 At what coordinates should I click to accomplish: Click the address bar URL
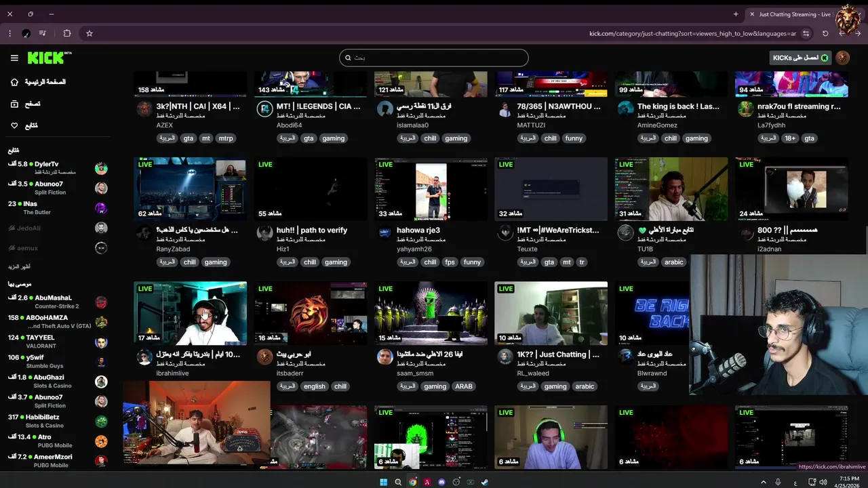pyautogui.click(x=692, y=33)
